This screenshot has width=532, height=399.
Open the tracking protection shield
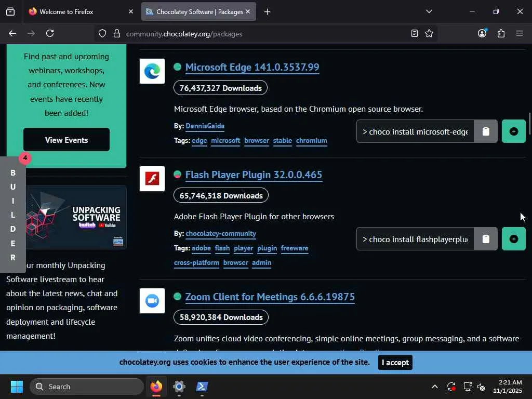[x=102, y=33]
